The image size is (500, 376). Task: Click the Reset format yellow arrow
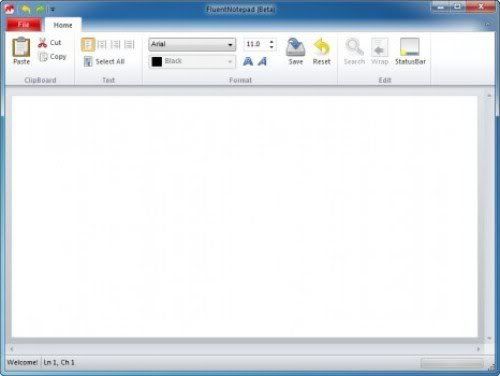tap(321, 51)
